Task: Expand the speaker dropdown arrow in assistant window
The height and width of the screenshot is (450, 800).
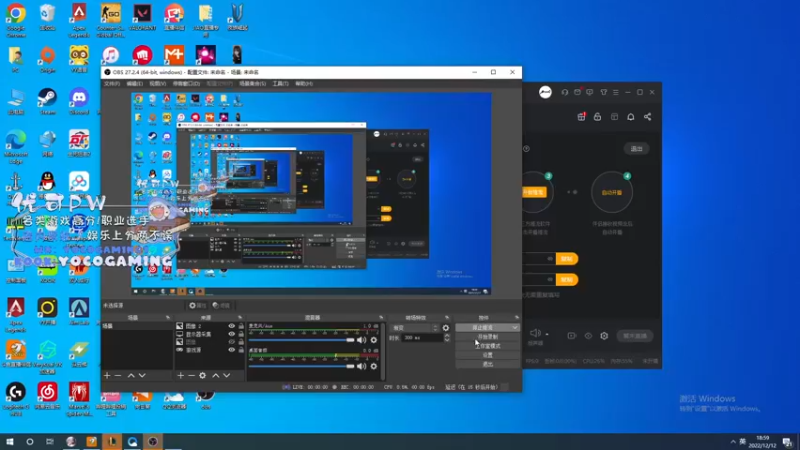Action: [547, 334]
